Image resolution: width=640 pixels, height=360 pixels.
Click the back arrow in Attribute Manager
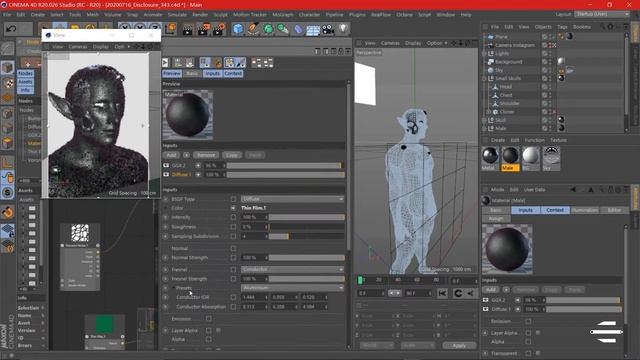573,190
